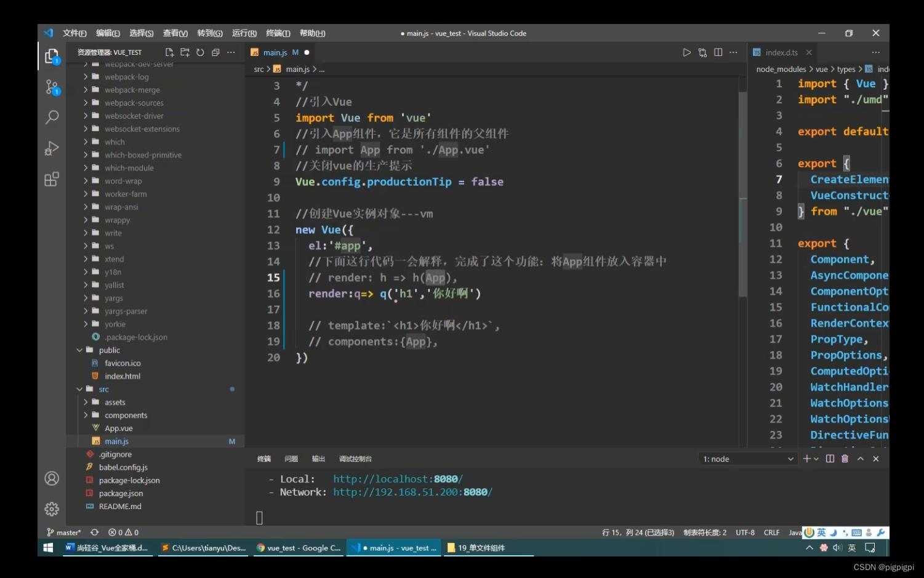Open the 运行(R) menu
The image size is (924, 578).
[x=244, y=33]
